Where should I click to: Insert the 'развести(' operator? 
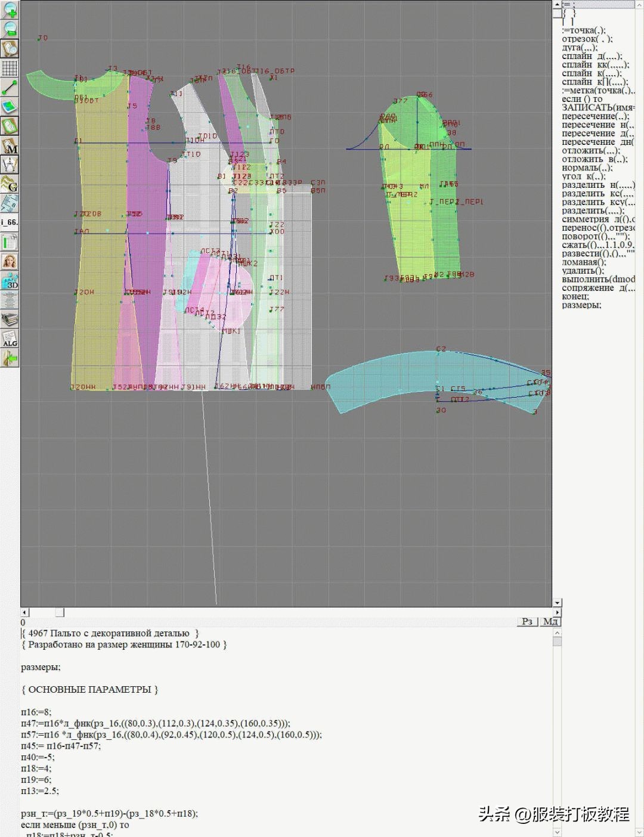click(598, 254)
